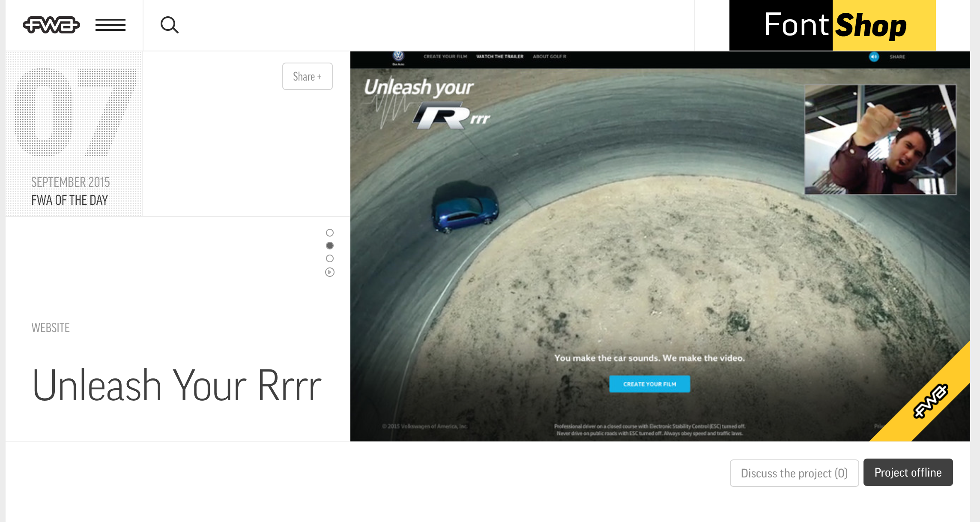
Task: Open the search magnifier
Action: (170, 25)
